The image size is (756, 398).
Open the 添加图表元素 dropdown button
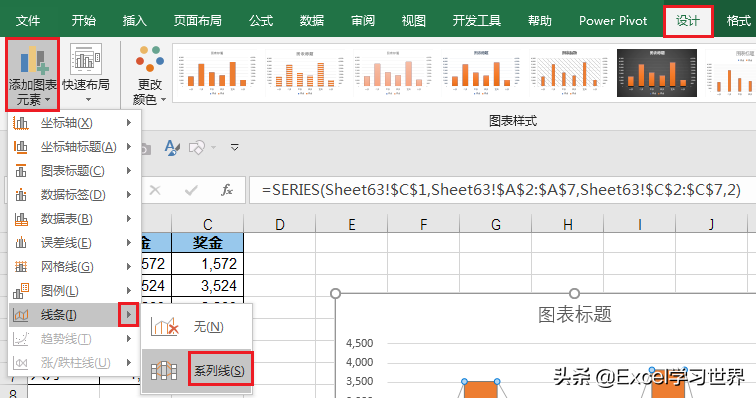click(32, 75)
